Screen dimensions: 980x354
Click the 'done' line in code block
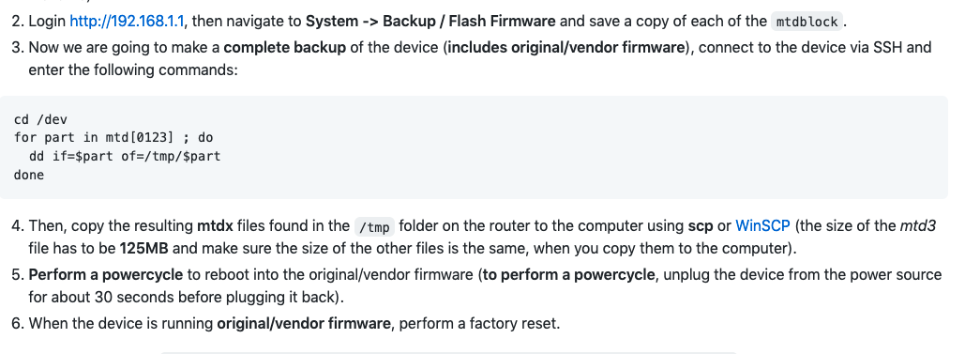tap(29, 175)
